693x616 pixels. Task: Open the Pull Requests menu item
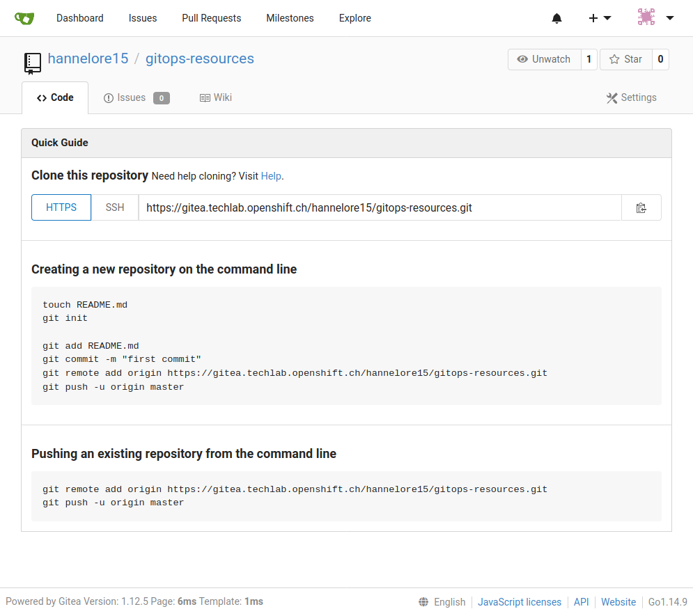[x=211, y=18]
